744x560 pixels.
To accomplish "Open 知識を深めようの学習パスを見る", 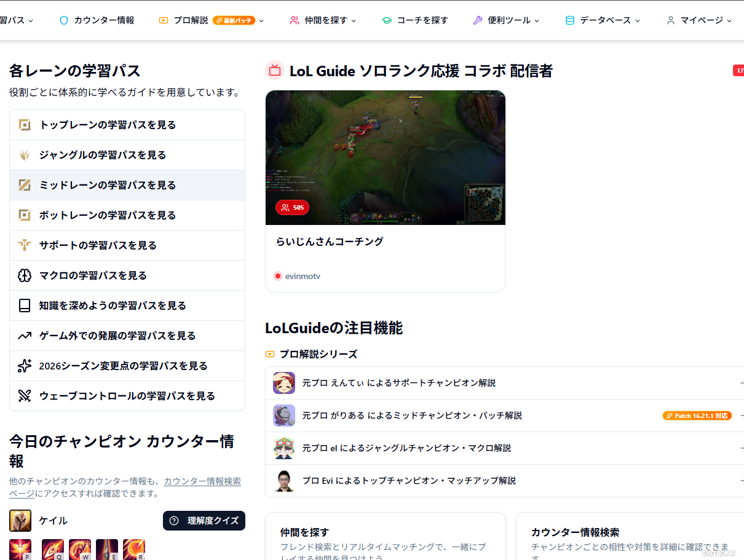I will coord(127,306).
